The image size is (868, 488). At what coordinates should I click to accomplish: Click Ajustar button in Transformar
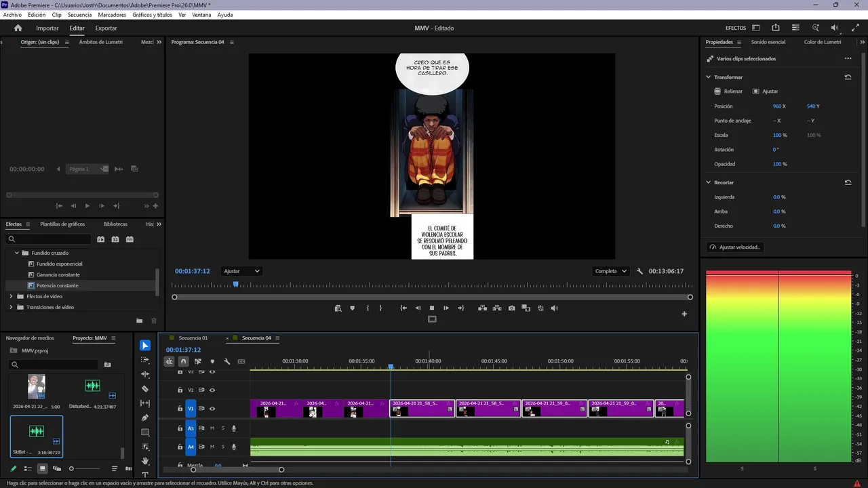click(x=766, y=91)
